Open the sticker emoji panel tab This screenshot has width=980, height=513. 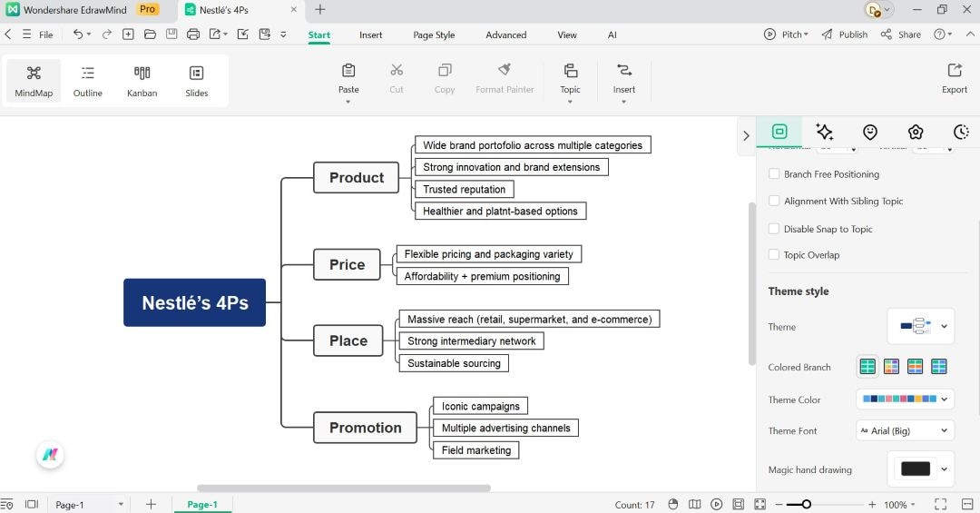click(x=870, y=132)
